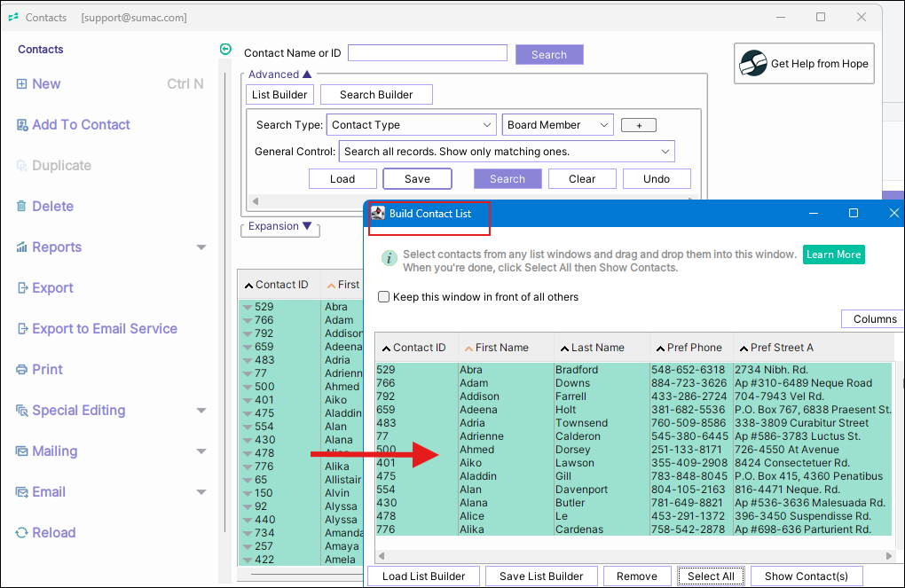Click the Reload refresh icon

tap(21, 533)
